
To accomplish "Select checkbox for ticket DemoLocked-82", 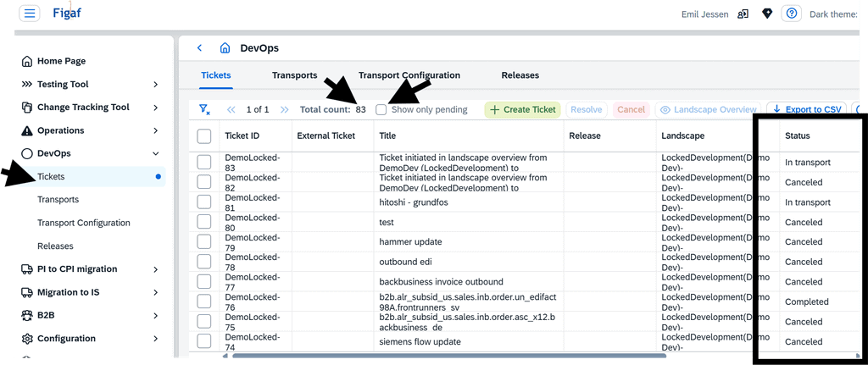I will pos(204,182).
